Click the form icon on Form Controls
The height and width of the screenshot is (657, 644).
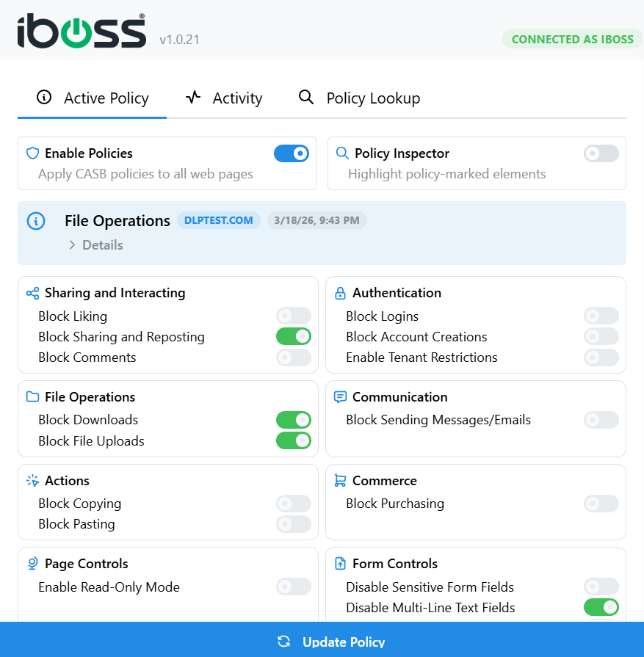tap(340, 564)
